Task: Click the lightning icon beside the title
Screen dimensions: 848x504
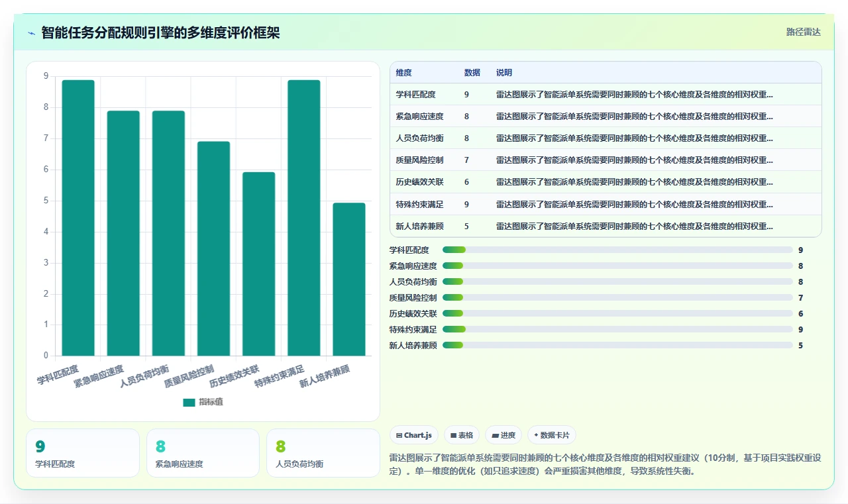Action: click(31, 33)
